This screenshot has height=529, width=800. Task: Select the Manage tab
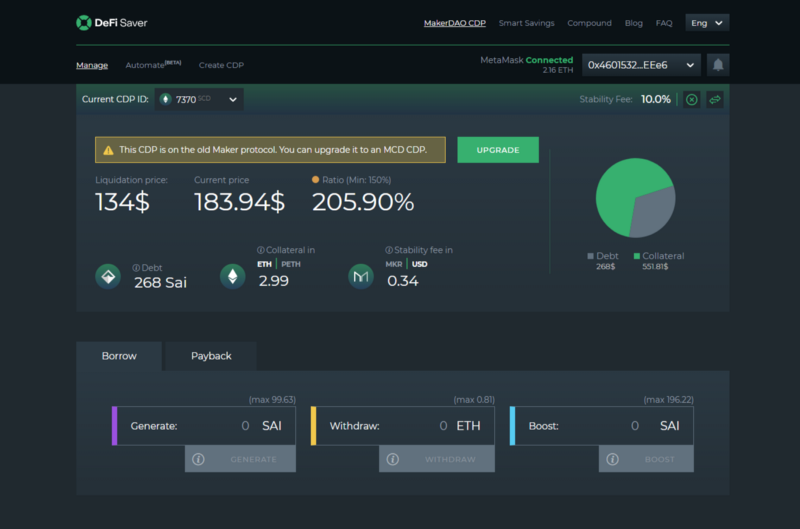point(92,65)
